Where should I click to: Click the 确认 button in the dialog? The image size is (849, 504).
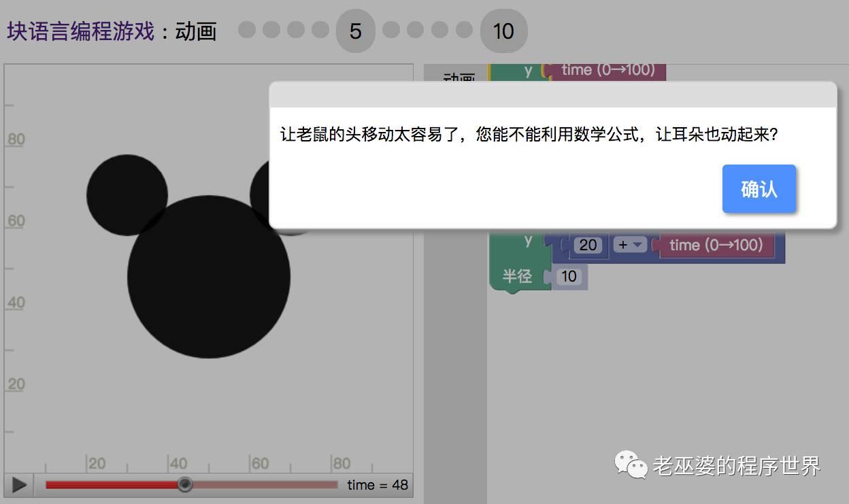point(759,188)
